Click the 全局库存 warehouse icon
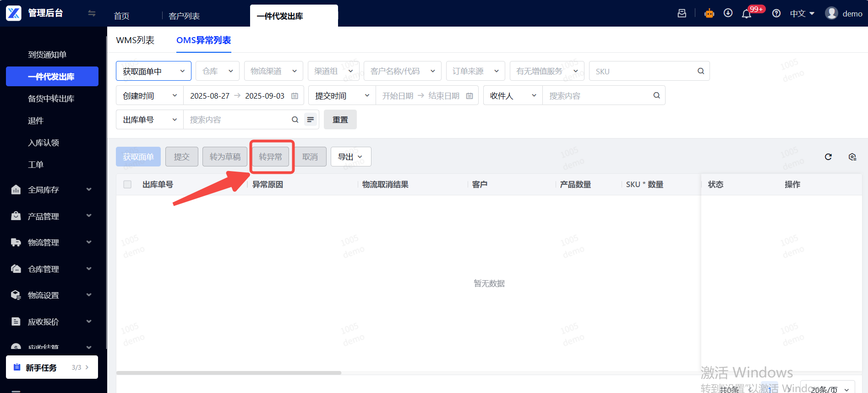This screenshot has width=868, height=393. 16,189
